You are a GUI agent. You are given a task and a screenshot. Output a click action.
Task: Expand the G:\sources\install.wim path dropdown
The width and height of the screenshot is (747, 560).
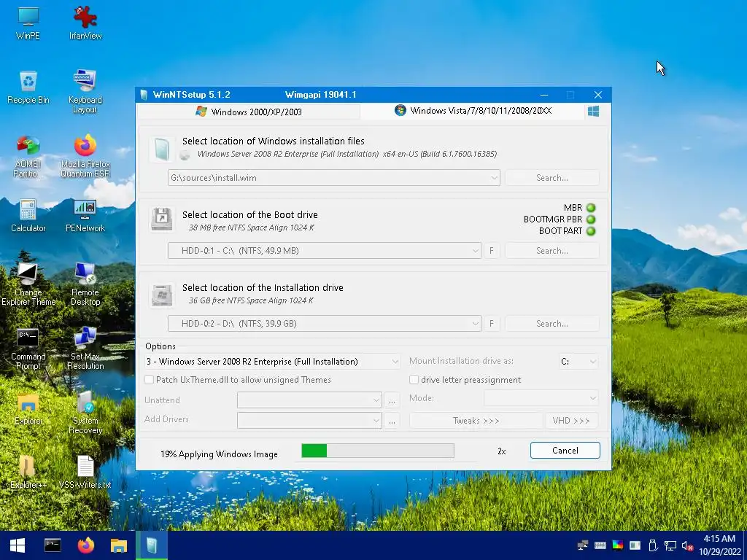pyautogui.click(x=494, y=178)
